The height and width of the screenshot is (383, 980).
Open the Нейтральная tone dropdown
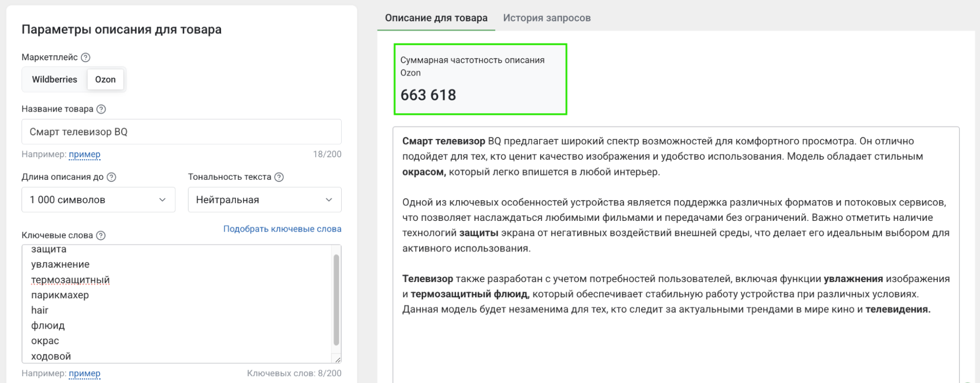265,200
